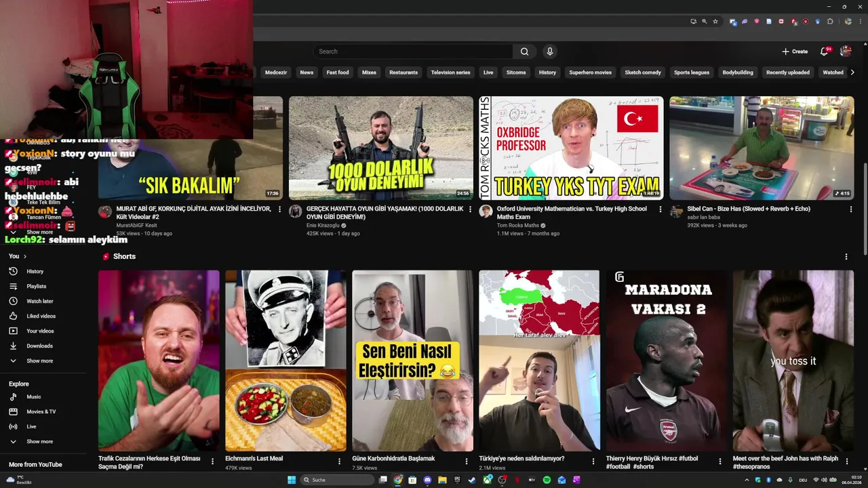Open options for Eichmann's Last Meal short
The image size is (868, 488).
coord(339,461)
